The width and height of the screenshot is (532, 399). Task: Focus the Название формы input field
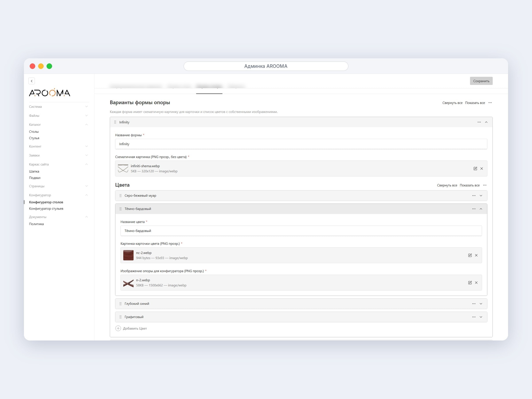[x=301, y=144]
